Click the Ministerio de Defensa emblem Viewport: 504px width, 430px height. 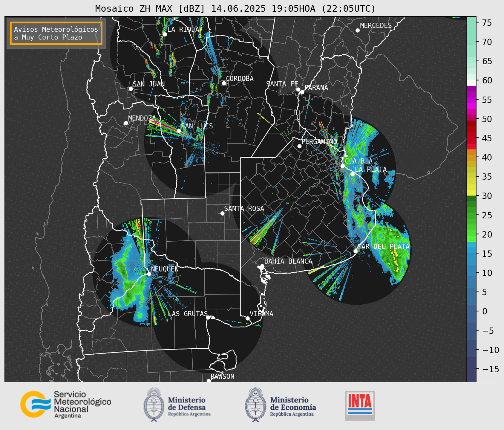(154, 405)
